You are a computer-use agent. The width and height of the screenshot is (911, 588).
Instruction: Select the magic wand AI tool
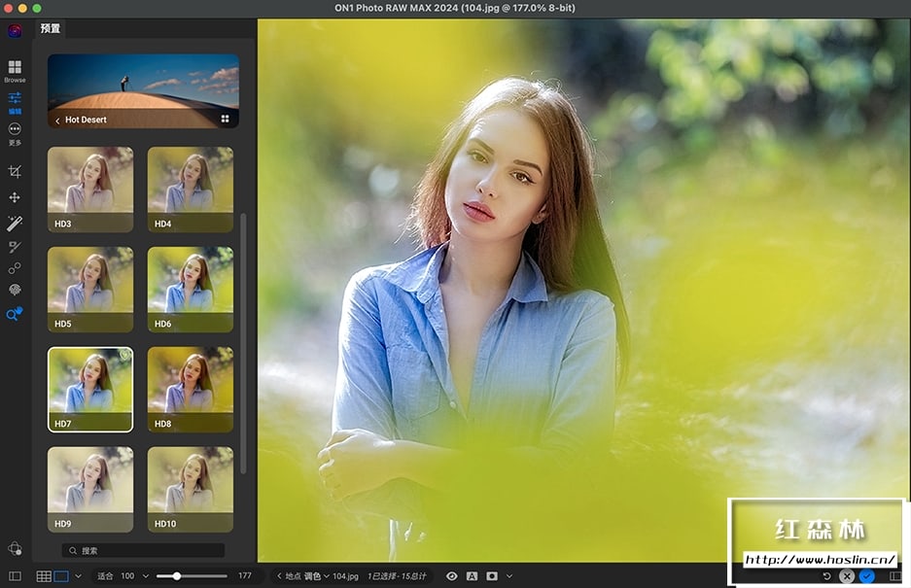pyautogui.click(x=15, y=224)
